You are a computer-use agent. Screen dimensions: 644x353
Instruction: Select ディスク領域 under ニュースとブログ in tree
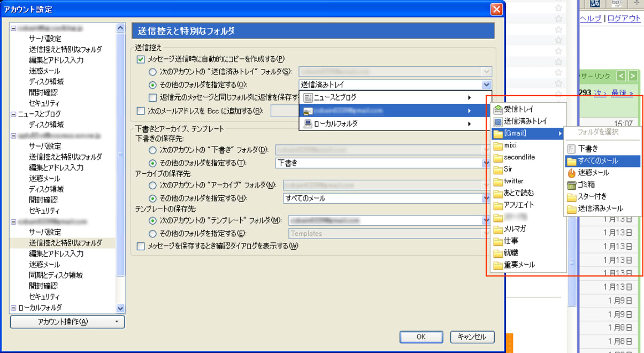46,125
